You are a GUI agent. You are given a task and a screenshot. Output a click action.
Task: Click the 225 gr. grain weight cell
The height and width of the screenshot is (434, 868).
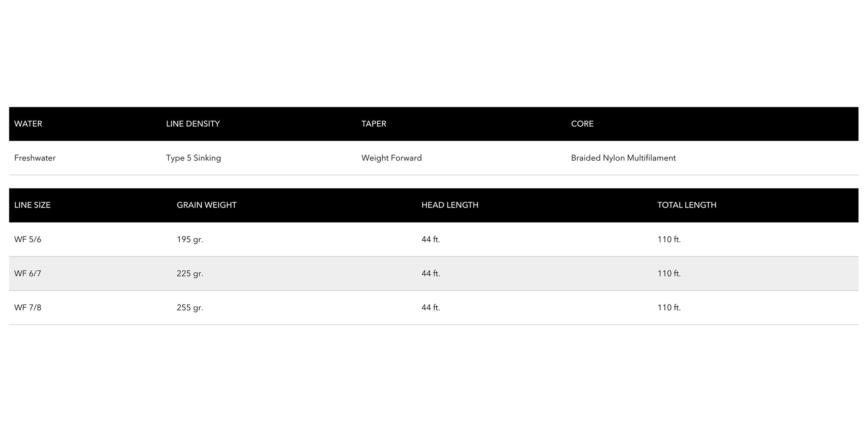[190, 273]
